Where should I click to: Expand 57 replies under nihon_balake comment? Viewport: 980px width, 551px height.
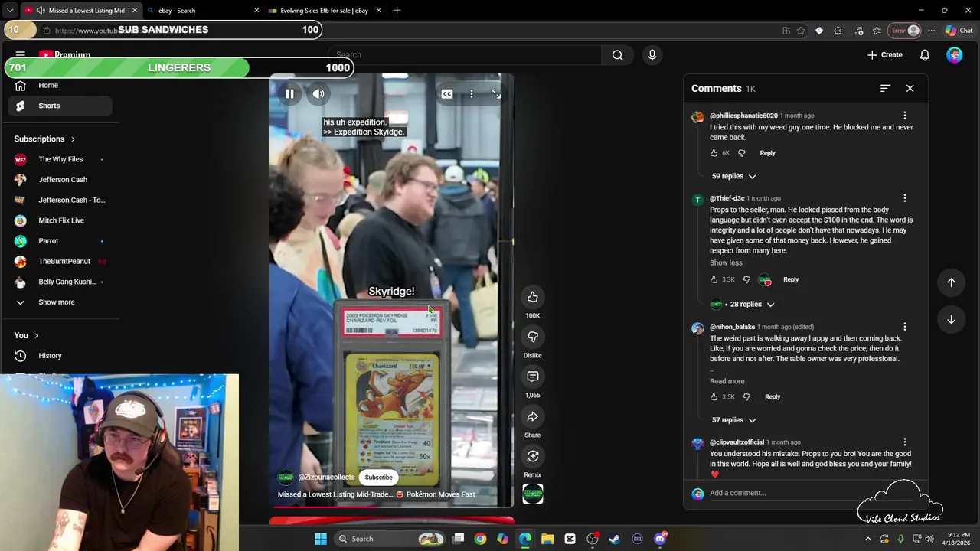point(733,420)
